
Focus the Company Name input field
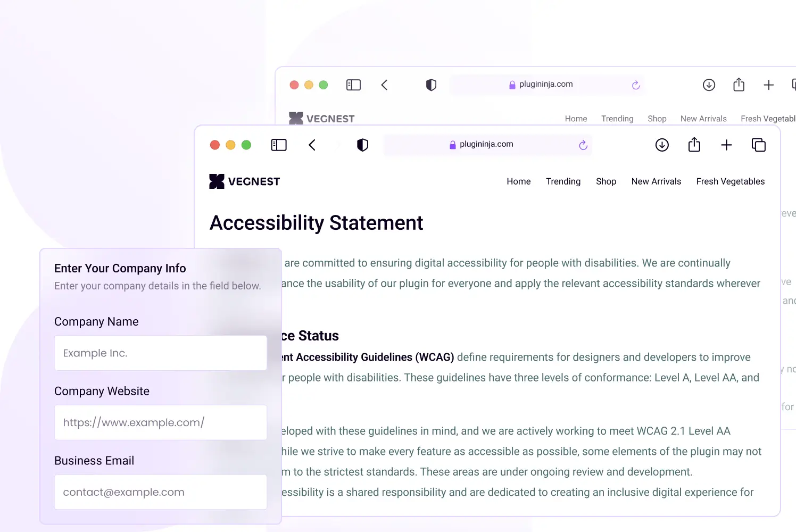tap(161, 353)
